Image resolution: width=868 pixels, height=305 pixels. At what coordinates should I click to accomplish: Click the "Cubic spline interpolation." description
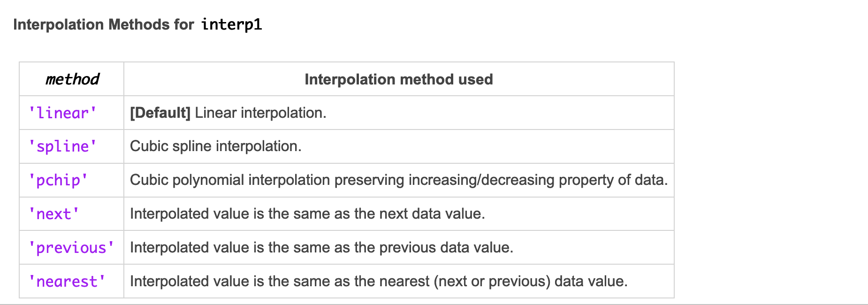[x=215, y=146]
